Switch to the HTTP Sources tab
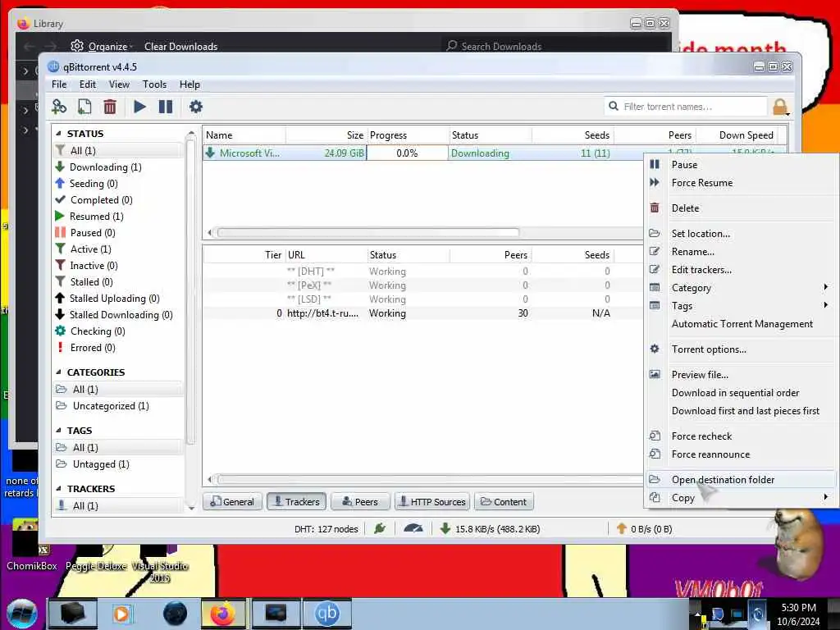The width and height of the screenshot is (840, 630). pyautogui.click(x=432, y=502)
